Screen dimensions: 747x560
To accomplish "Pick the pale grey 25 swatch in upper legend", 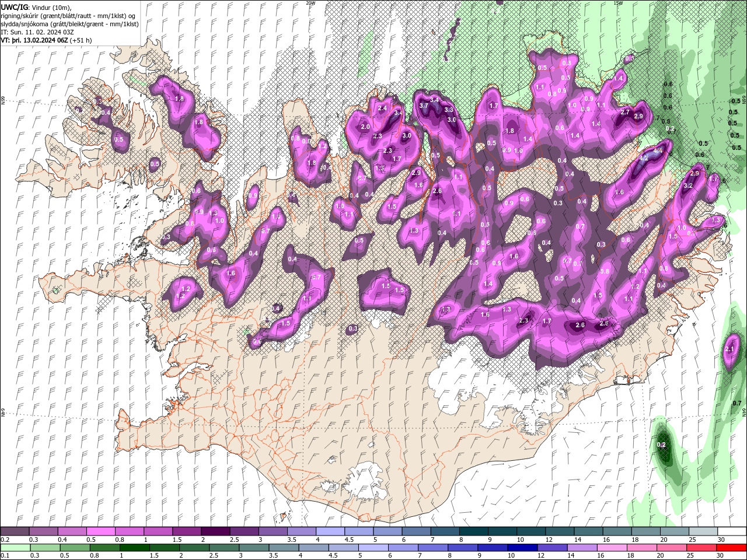I will 704,531.
